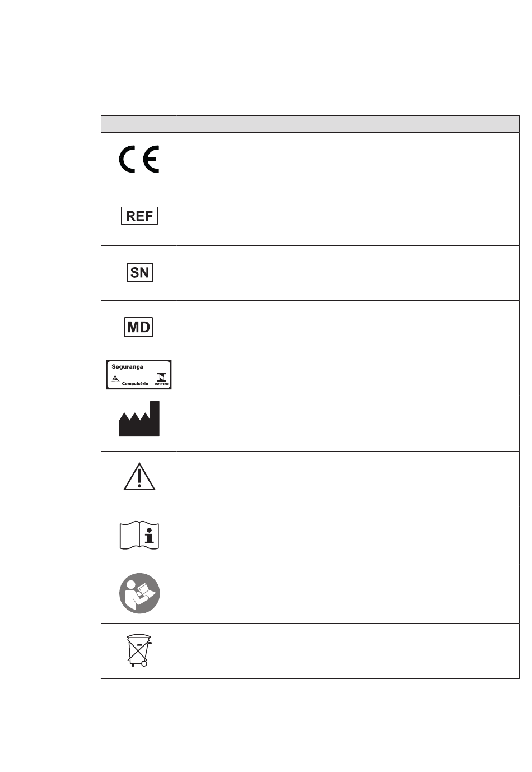Select the empty cell beside the factory symbol
The width and height of the screenshot is (532, 772).
348,424
